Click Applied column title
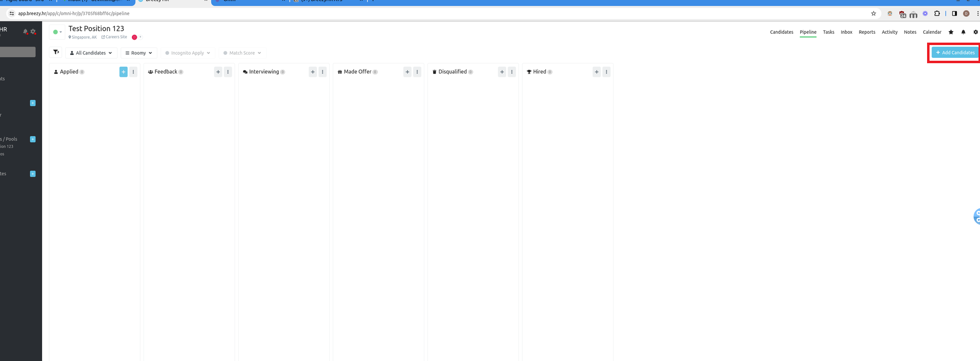Screen dimensions: 980x361 pos(69,72)
